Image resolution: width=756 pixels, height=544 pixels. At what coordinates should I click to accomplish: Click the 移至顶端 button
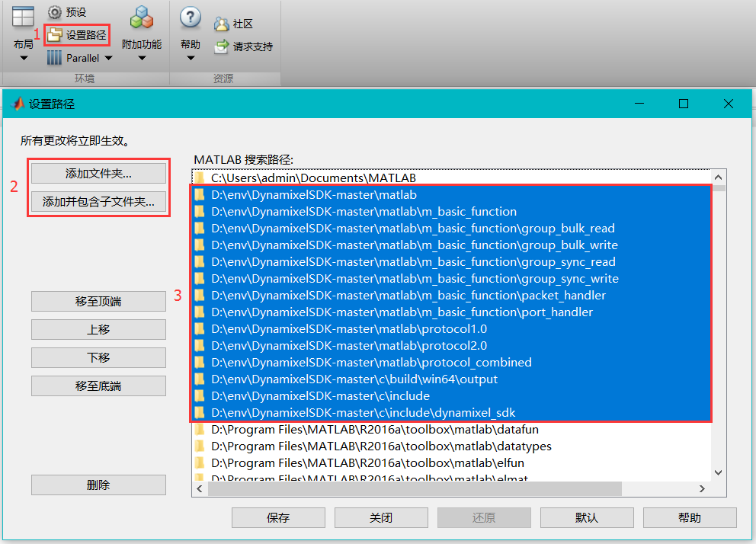[98, 301]
